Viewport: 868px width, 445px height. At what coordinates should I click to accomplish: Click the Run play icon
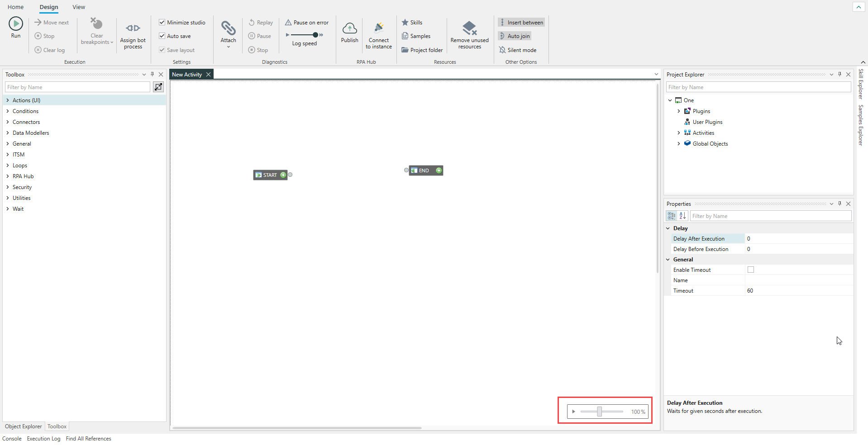tap(16, 24)
